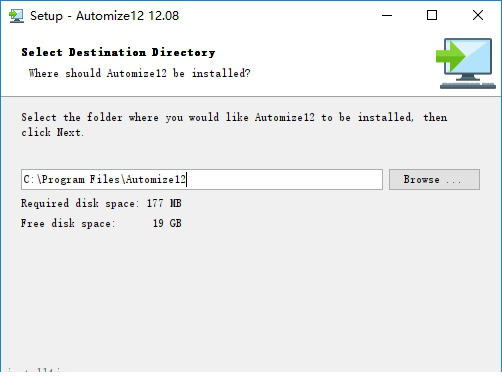502x386 pixels.
Task: Click the installer computer arrow graphic
Action: click(466, 63)
